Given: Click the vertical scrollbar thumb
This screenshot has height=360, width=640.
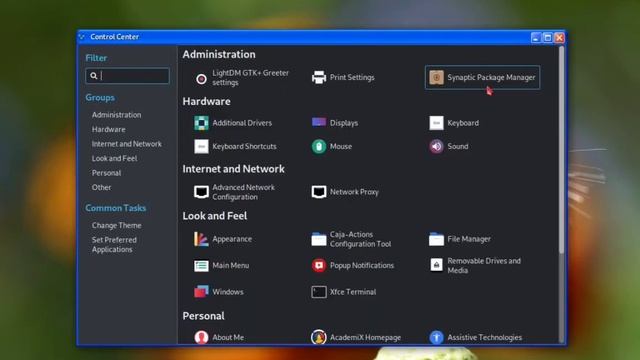Looking at the screenshot, I should (561, 151).
